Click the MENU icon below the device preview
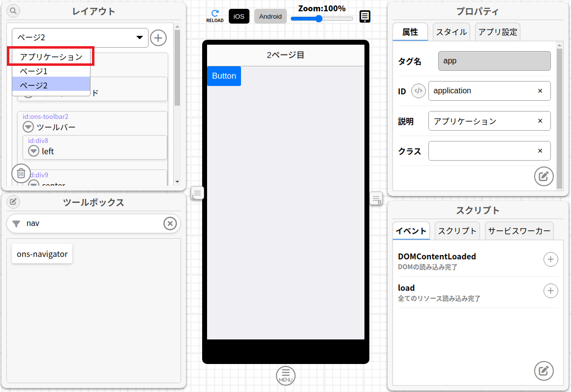 click(x=285, y=375)
